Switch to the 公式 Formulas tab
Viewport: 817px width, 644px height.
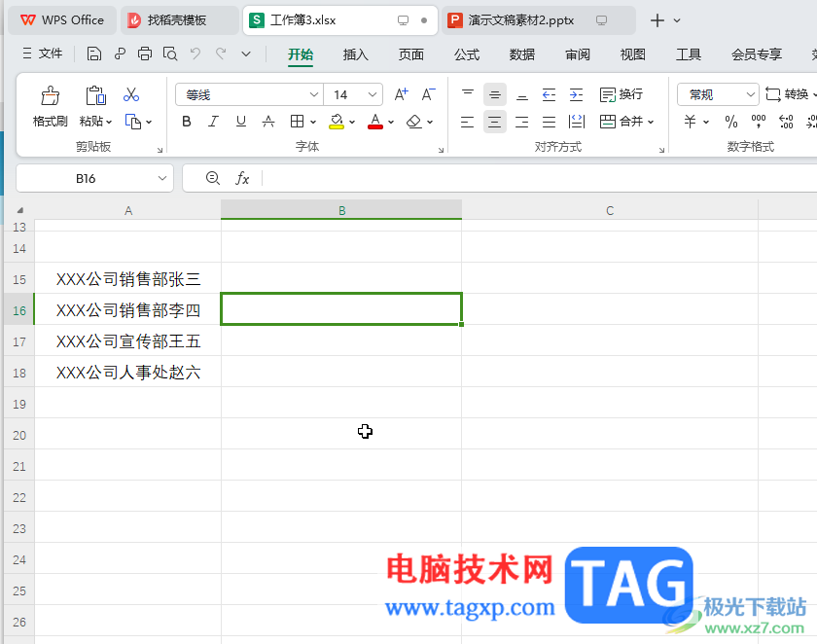(466, 54)
